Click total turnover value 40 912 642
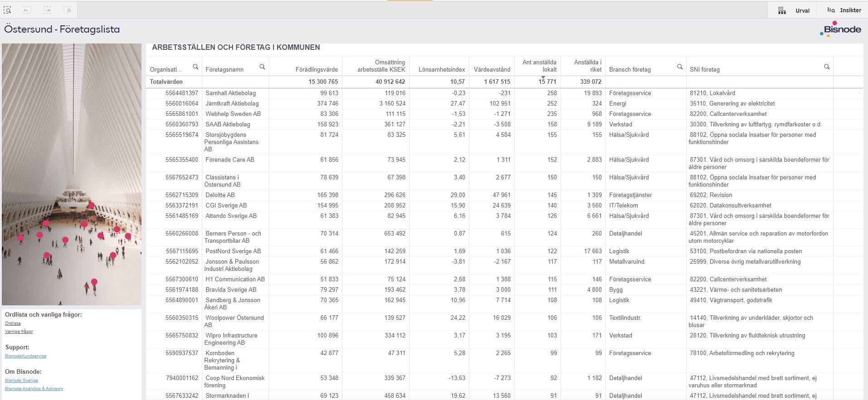Viewport: 868px width, 400px height. point(390,82)
